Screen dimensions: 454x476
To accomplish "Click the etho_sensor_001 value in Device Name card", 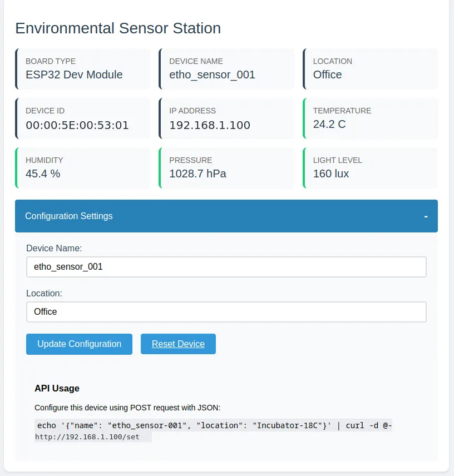I will tap(212, 75).
